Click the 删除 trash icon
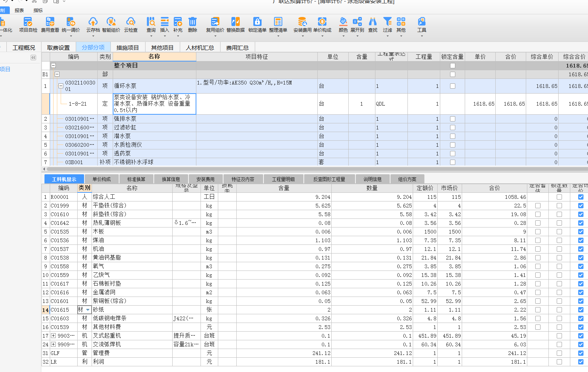 (x=193, y=25)
